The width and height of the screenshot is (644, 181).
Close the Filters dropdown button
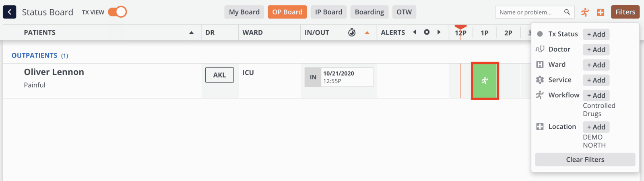pos(625,12)
